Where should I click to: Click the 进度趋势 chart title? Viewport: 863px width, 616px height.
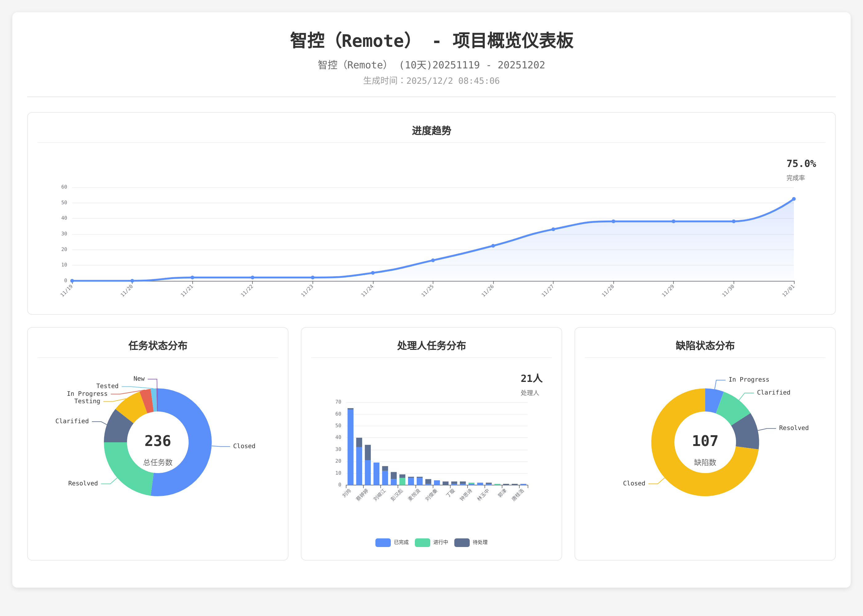431,131
